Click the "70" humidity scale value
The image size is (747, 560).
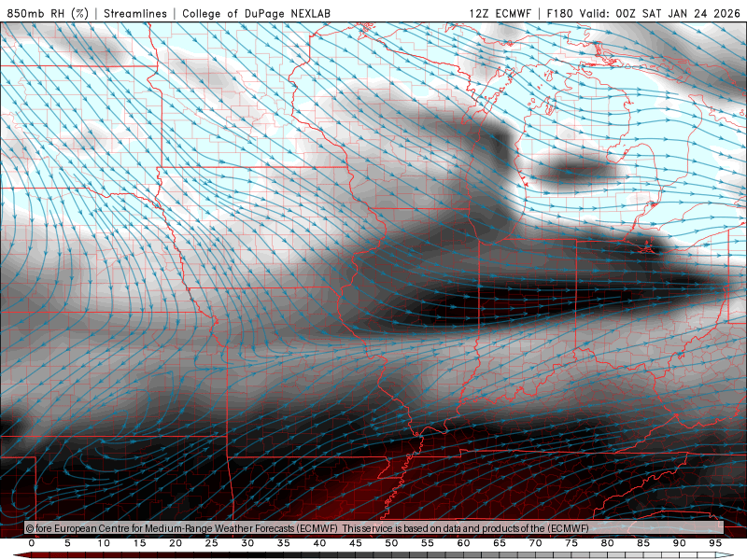click(535, 543)
